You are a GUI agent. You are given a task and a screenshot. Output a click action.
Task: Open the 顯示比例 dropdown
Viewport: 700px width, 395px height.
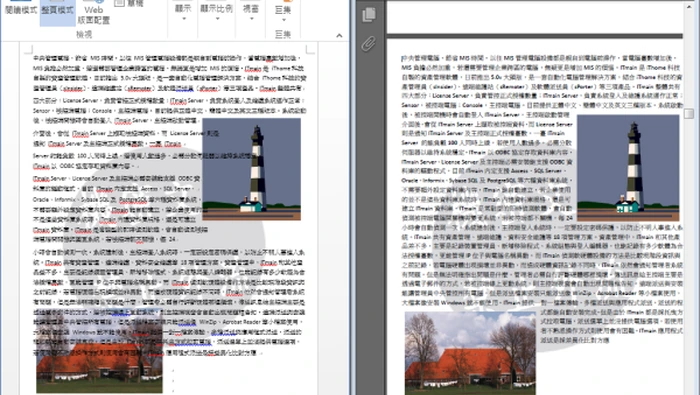click(x=217, y=12)
